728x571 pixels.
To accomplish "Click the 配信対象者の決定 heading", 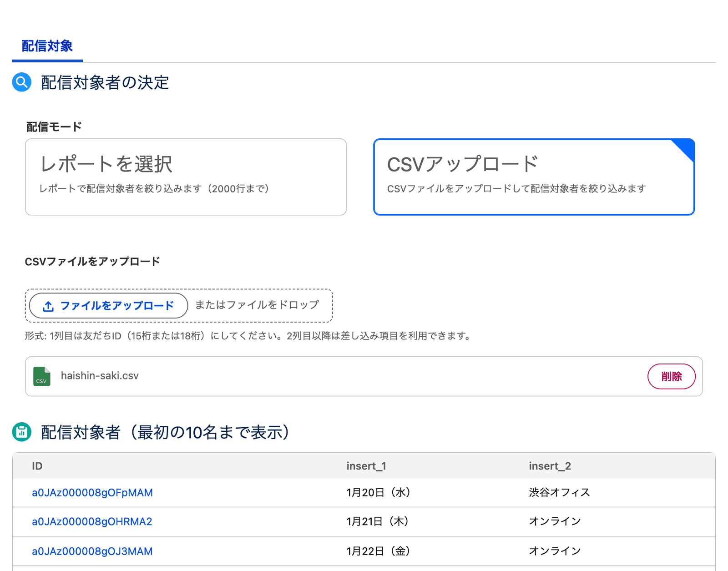I will tap(105, 82).
